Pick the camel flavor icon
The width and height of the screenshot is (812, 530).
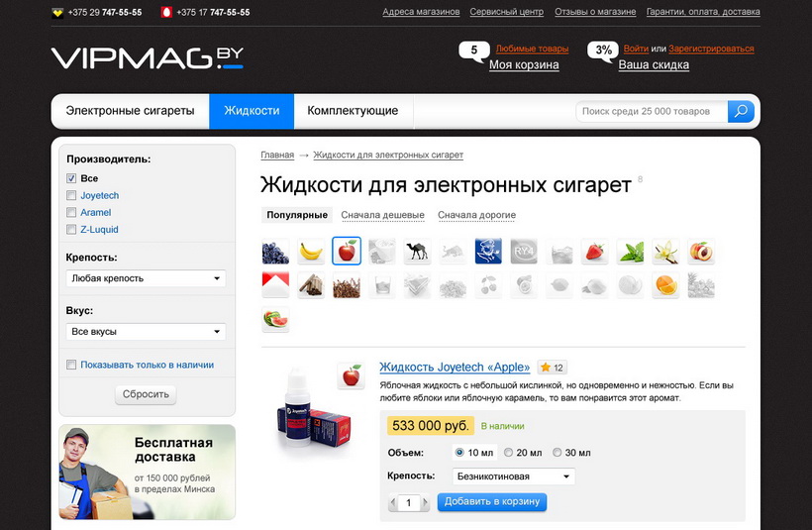click(x=418, y=252)
